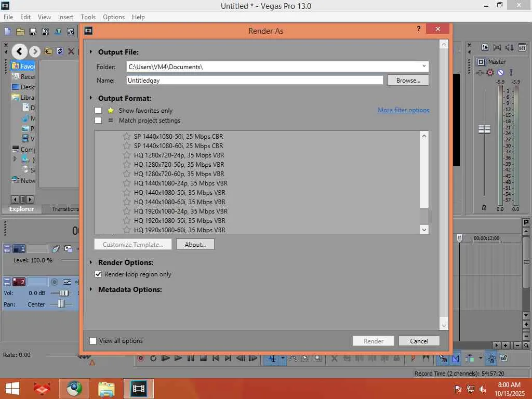Favorite the HQ 1280x720-24p template star
Viewport: 532px width, 399px height.
(127, 155)
